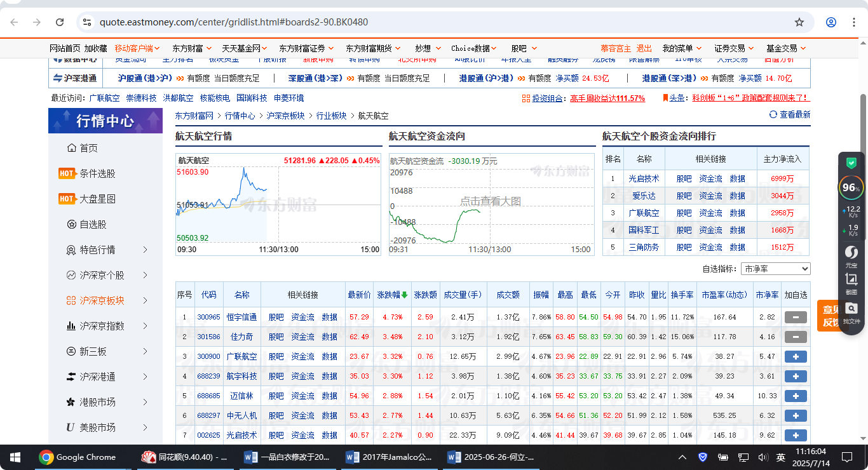Open 航天航空 price chart thumbnail
Screen dimensions: 868x470
tap(278, 203)
